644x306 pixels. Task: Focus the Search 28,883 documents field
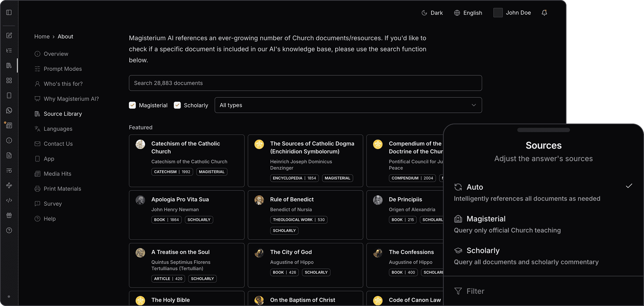click(x=305, y=83)
